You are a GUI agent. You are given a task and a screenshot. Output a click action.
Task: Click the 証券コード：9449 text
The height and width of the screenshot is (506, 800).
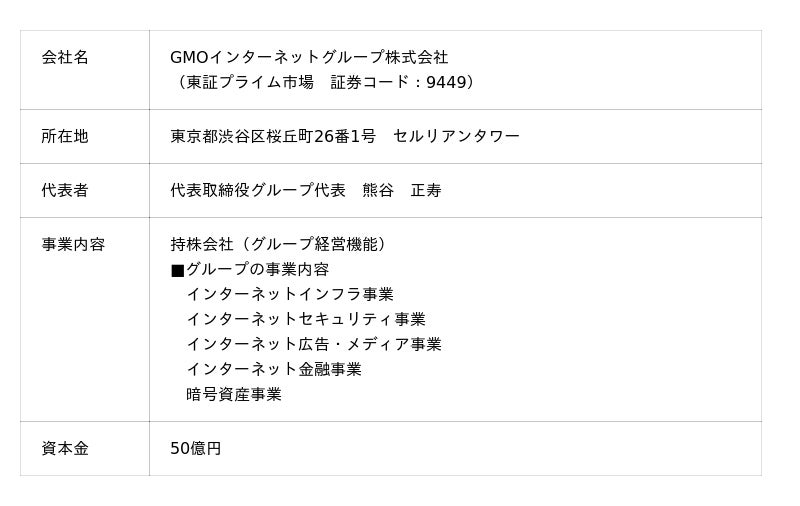[398, 83]
